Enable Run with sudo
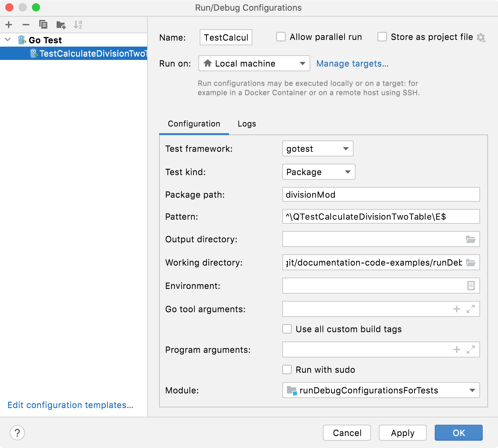Screen dimensions: 498x448 point(287,369)
